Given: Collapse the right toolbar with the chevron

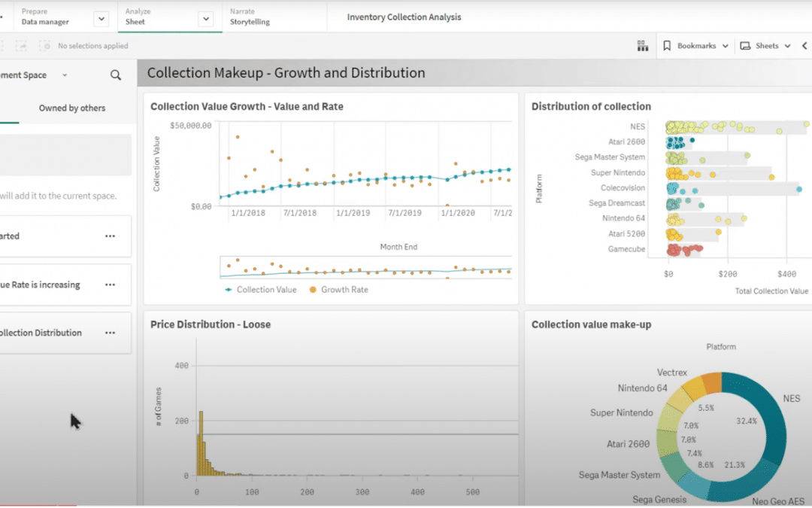Looking at the screenshot, I should pyautogui.click(x=804, y=45).
